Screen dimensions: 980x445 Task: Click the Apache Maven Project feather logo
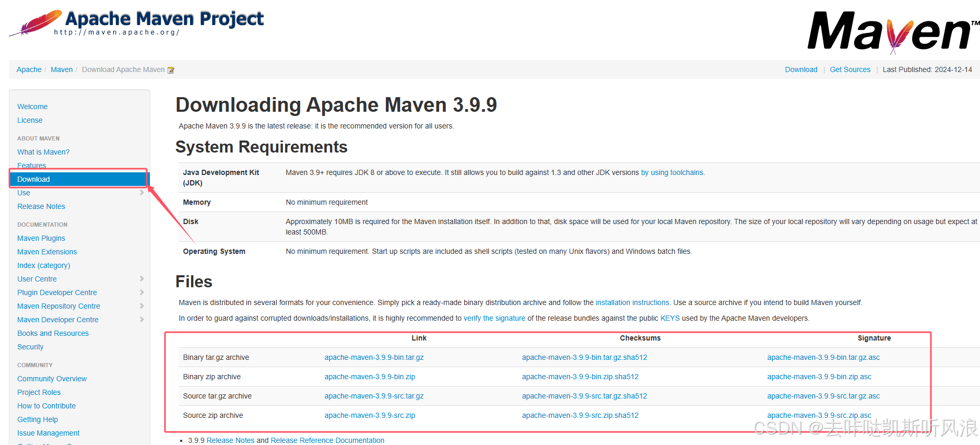tap(137, 23)
